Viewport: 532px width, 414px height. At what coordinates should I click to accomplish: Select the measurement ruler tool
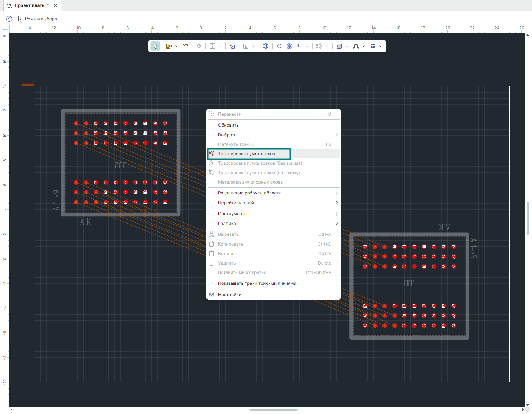(185, 46)
